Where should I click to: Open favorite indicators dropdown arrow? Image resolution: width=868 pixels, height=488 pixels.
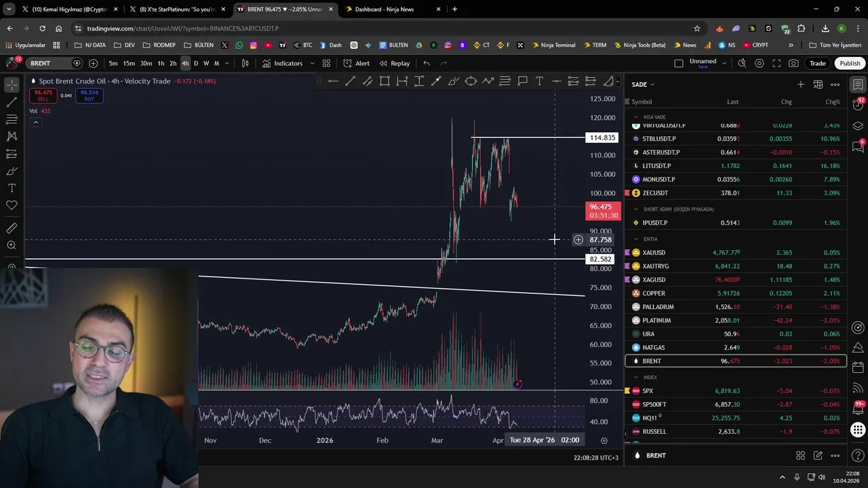[312, 63]
